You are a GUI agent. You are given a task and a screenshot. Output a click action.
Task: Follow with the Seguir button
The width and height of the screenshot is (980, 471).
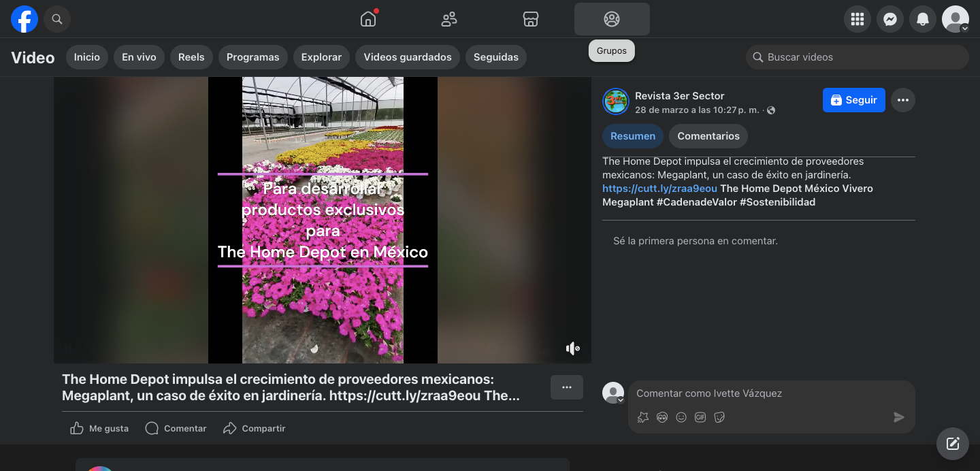[x=854, y=100]
